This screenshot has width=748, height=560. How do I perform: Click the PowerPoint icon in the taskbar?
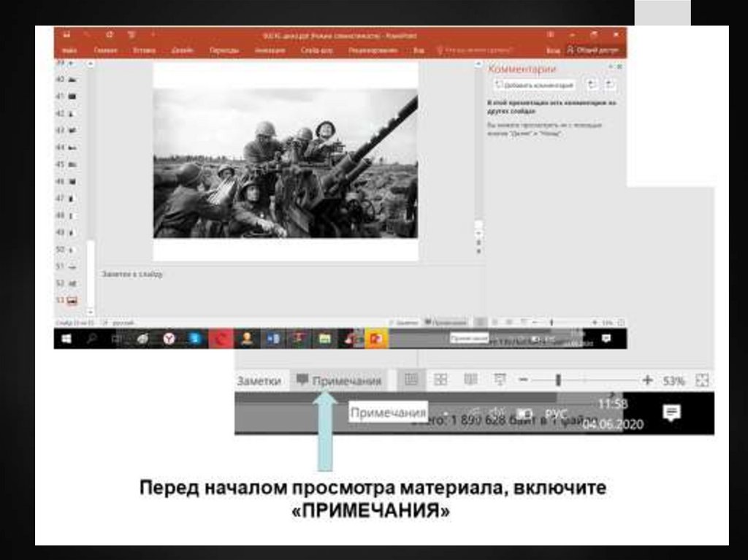pos(376,339)
